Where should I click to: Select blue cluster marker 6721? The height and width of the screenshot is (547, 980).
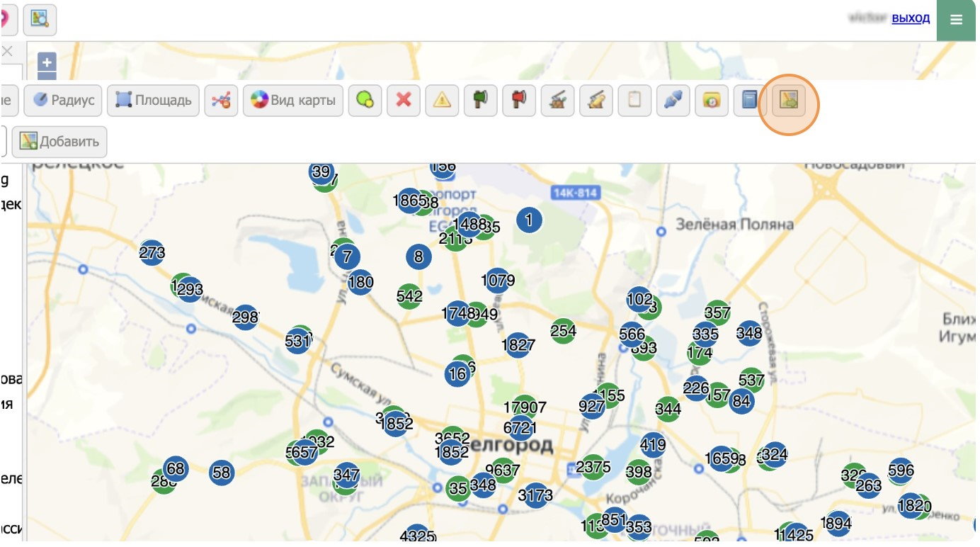pyautogui.click(x=519, y=428)
